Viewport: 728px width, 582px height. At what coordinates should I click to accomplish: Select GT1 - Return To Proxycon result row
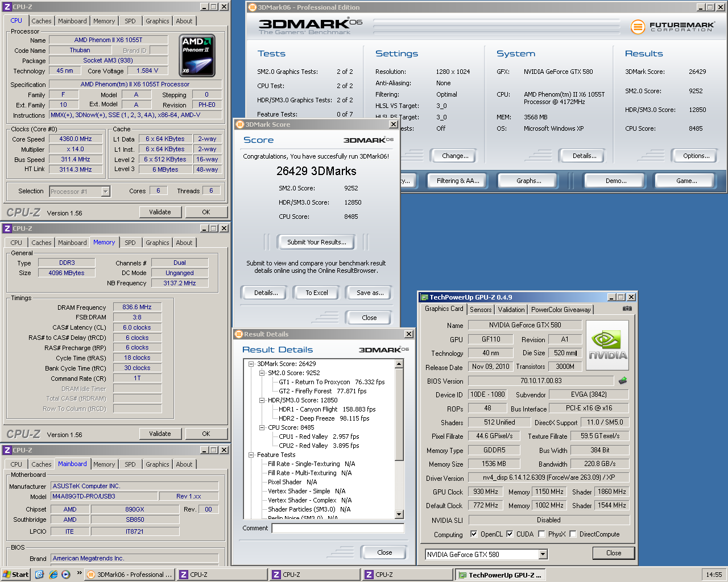(332, 382)
